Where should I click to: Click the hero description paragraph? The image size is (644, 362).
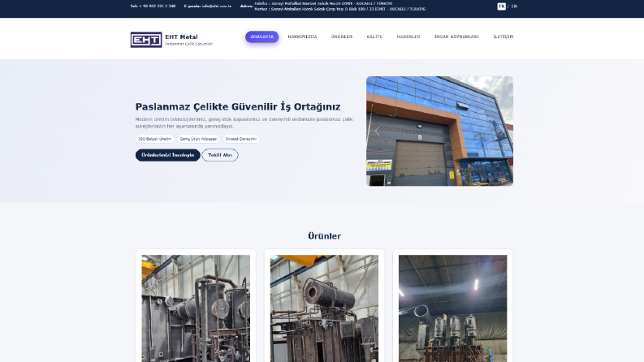[x=244, y=123]
